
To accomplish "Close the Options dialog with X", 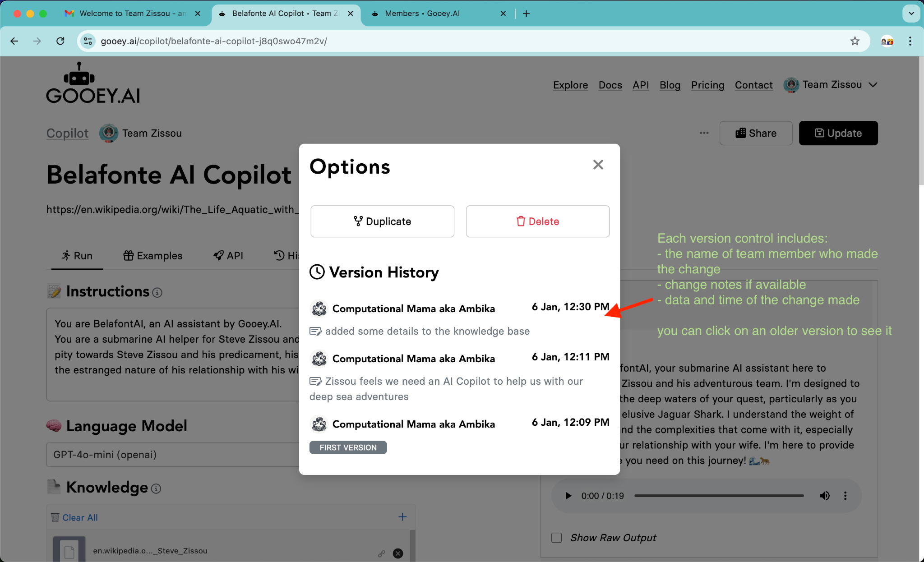I will click(x=598, y=165).
